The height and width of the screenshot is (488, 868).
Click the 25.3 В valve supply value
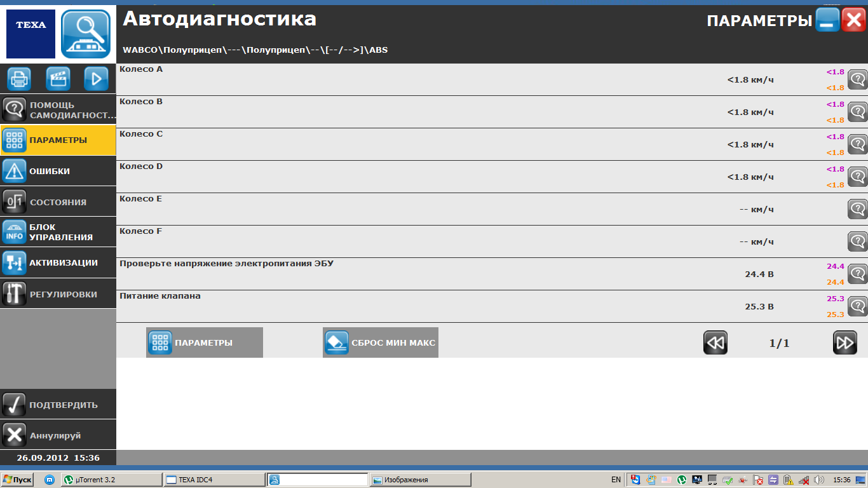pos(759,307)
